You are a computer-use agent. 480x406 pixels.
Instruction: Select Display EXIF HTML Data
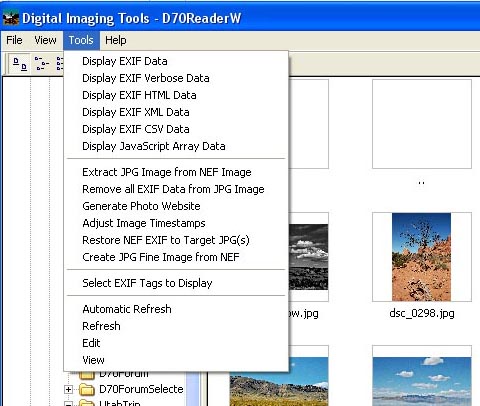click(176, 95)
